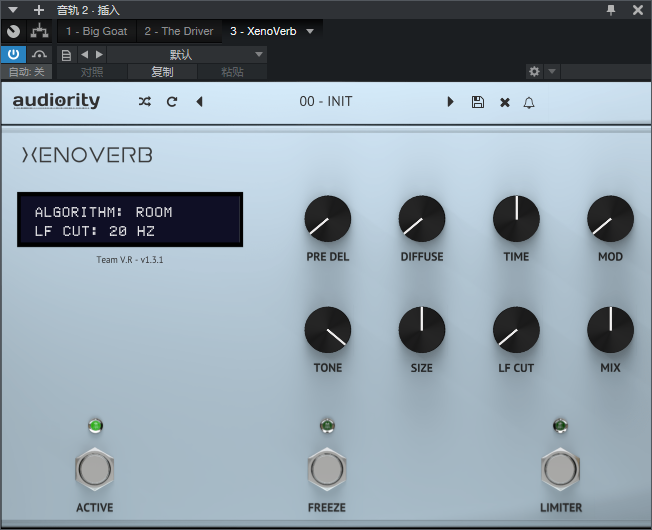Click the 对照 compare button
Screen dimensions: 652x530
click(x=92, y=72)
